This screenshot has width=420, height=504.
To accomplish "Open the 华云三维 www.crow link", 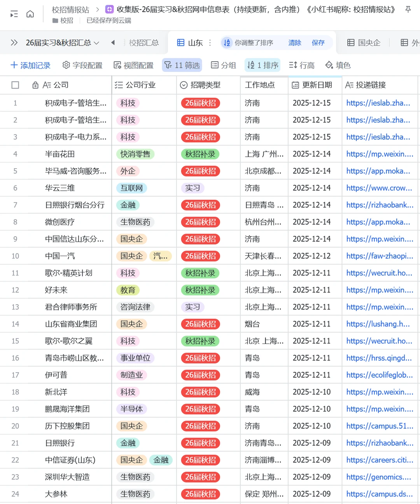I will click(379, 188).
